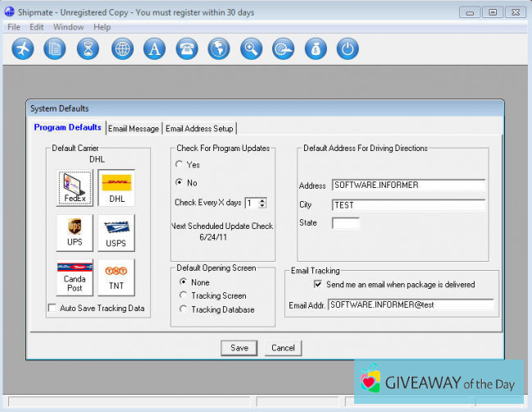This screenshot has height=412, width=532.
Task: Enable Auto Save Tracking Data checkbox
Action: pos(52,308)
